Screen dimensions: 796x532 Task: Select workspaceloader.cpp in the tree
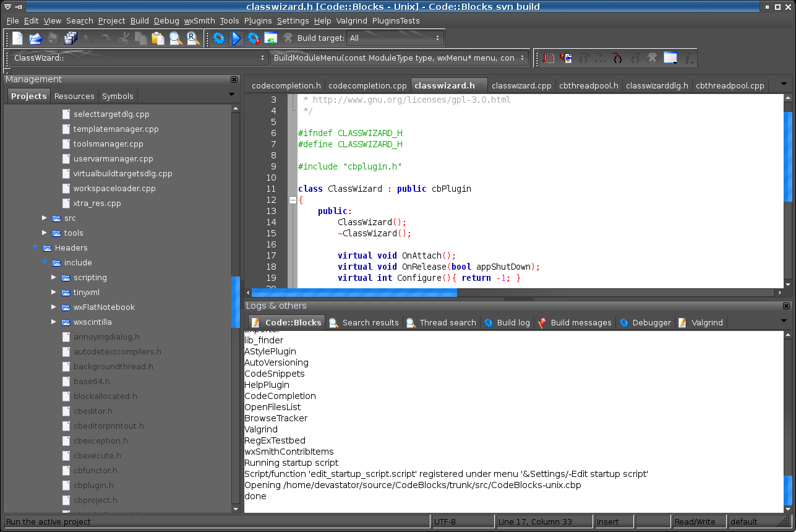114,188
